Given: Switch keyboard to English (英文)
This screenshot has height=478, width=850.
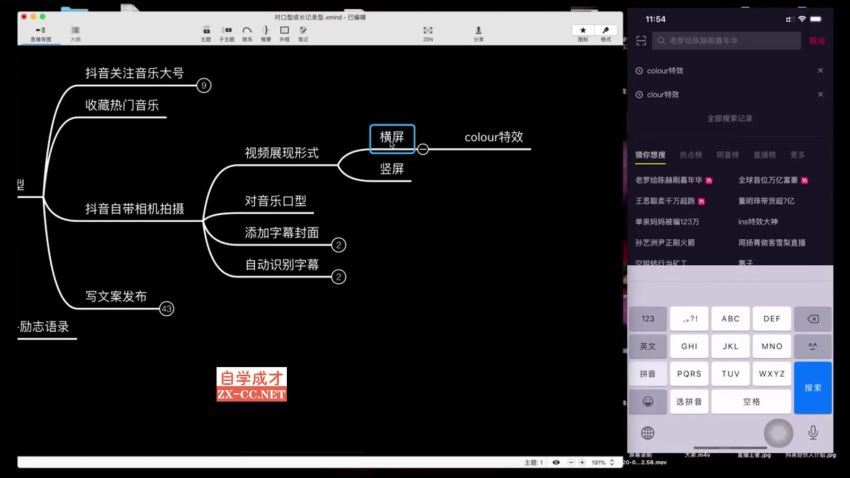Looking at the screenshot, I should [x=648, y=346].
